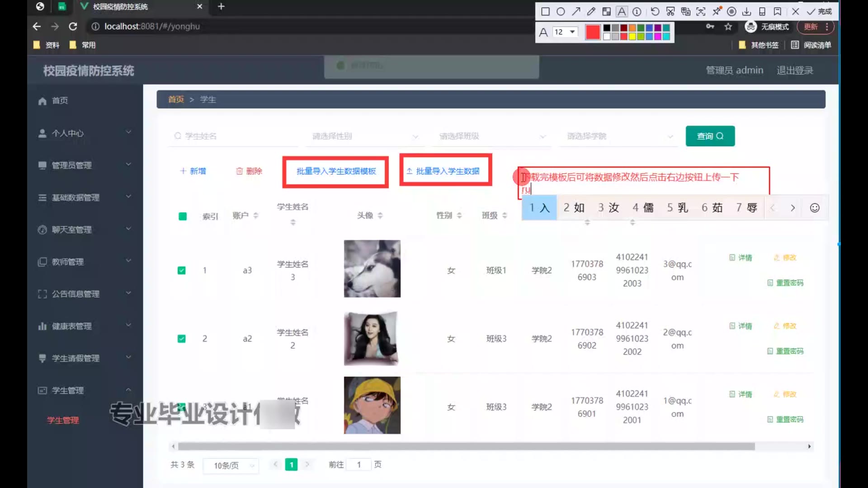868x488 pixels.
Task: Uncheck the checkbox for student a3
Action: 182,270
